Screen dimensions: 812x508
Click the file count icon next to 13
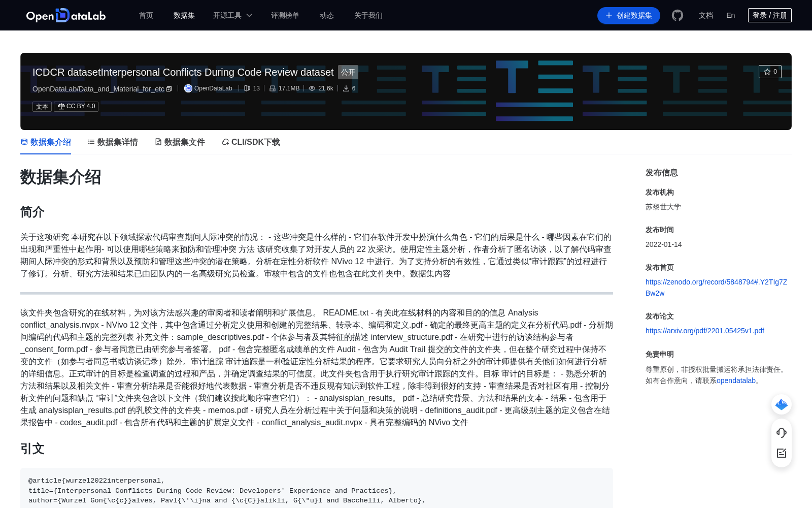coord(247,88)
